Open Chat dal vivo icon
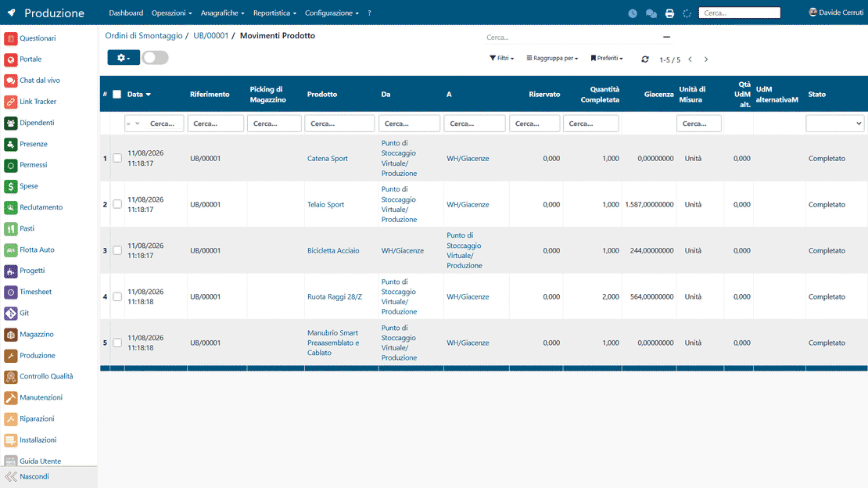The height and width of the screenshot is (488, 868). click(x=10, y=81)
